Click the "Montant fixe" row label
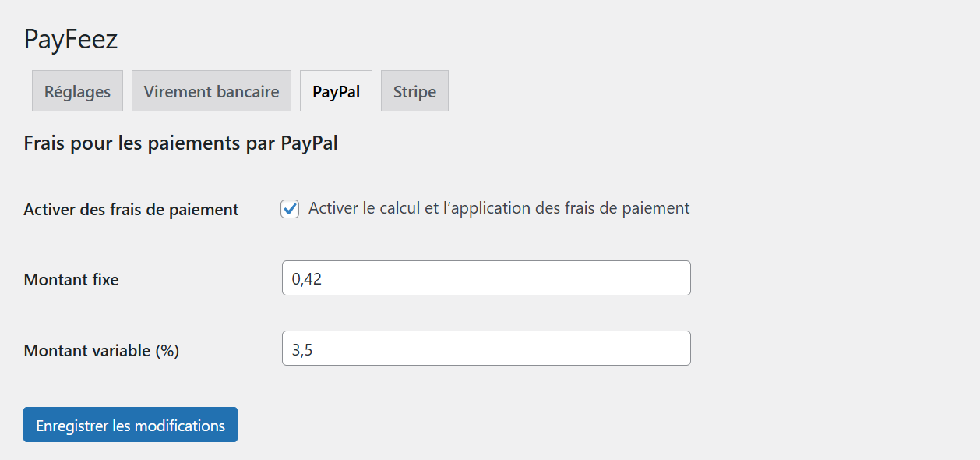 click(x=72, y=280)
